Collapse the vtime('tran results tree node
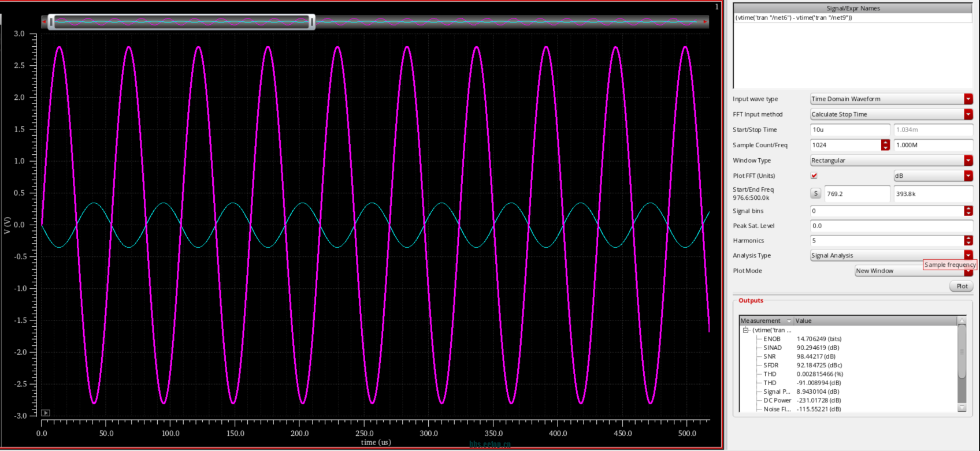980x451 pixels. pyautogui.click(x=745, y=330)
